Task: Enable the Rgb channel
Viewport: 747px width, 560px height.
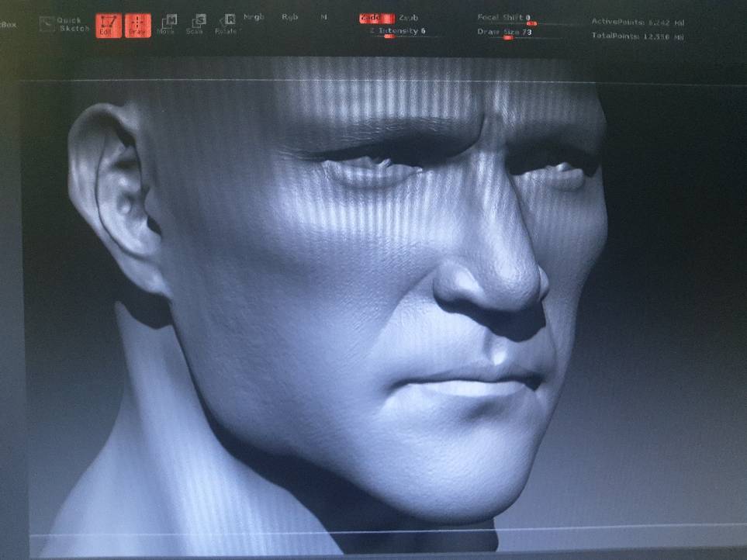Action: (x=289, y=17)
